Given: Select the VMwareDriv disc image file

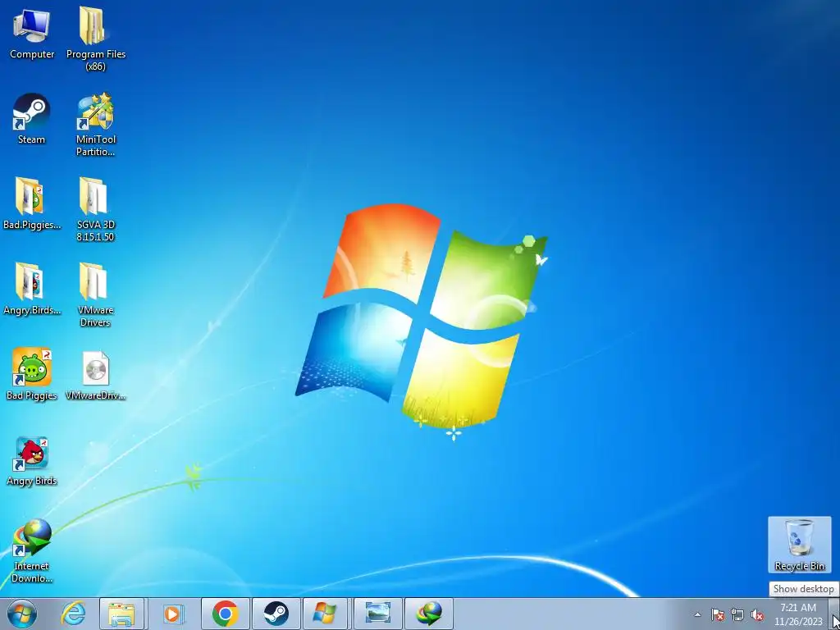Looking at the screenshot, I should (95, 375).
